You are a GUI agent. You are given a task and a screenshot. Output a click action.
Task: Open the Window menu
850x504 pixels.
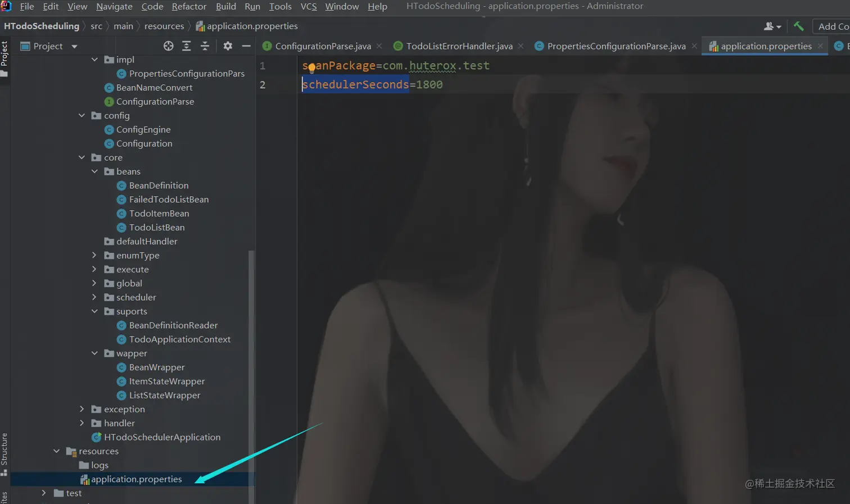(x=342, y=7)
